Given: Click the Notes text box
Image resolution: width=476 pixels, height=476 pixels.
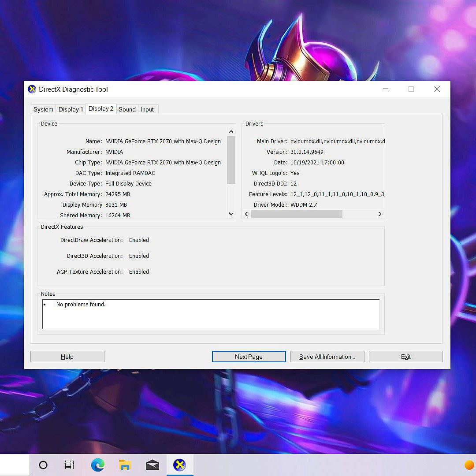Looking at the screenshot, I should (211, 314).
